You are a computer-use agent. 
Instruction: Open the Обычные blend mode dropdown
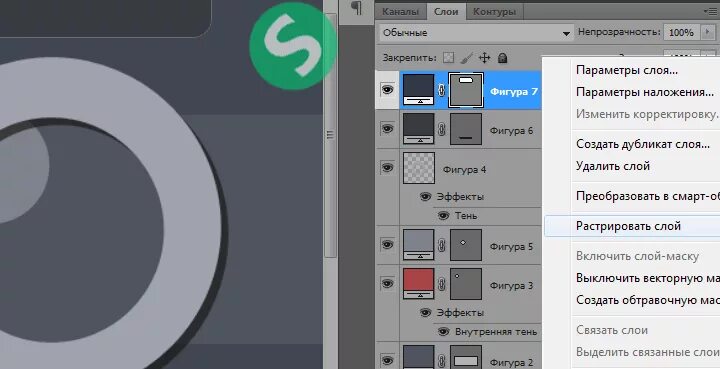pyautogui.click(x=476, y=33)
